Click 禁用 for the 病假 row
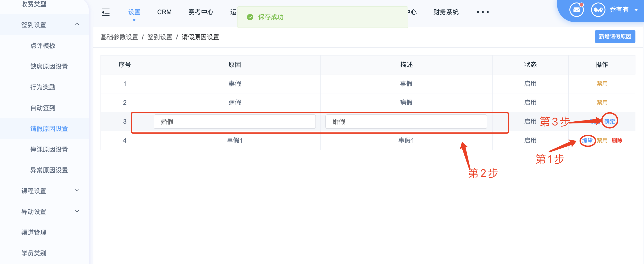 pos(602,103)
